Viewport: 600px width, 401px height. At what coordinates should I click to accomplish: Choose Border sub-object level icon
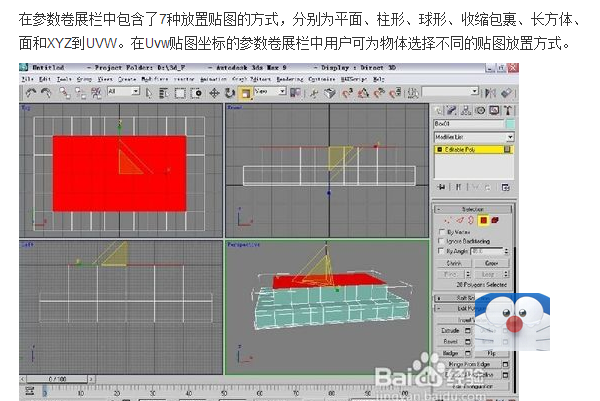click(471, 220)
